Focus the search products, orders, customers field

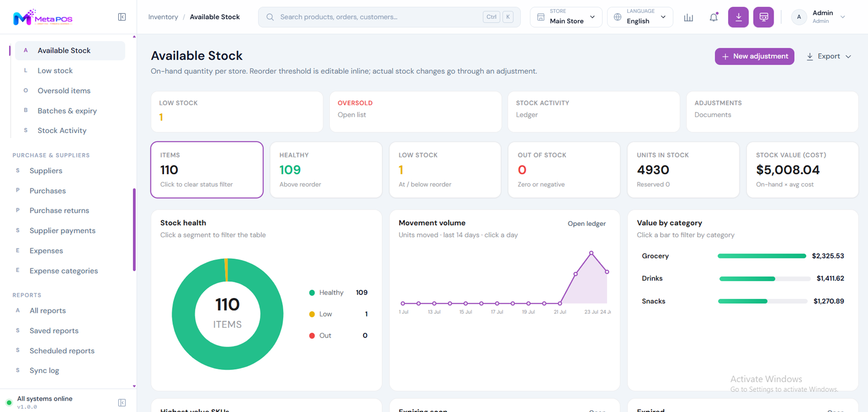(389, 17)
